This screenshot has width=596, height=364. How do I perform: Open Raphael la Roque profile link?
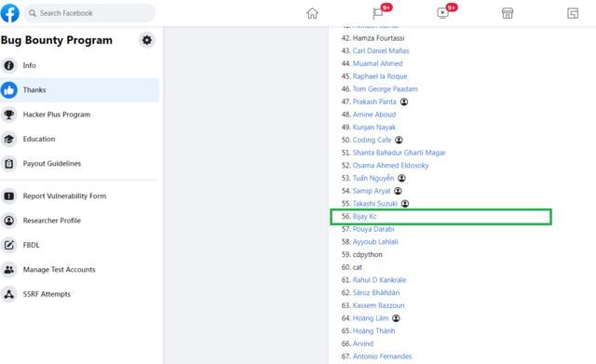coord(380,76)
